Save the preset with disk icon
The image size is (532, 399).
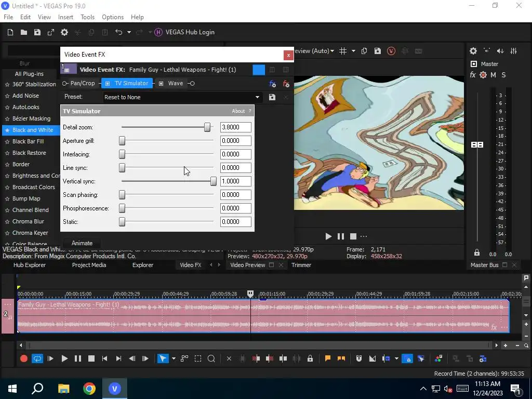272,97
